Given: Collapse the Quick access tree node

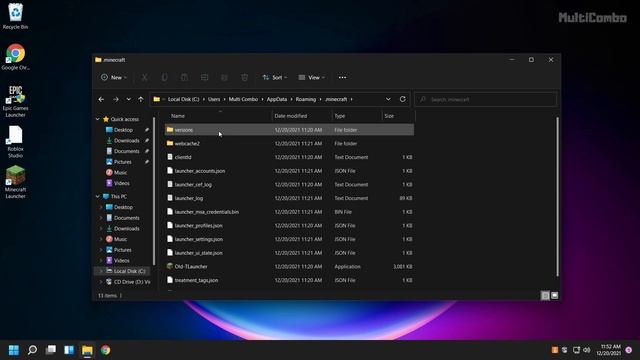Looking at the screenshot, I should tap(98, 119).
